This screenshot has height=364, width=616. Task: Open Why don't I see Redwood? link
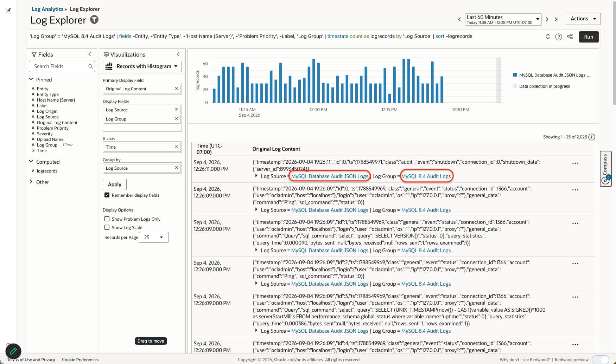(x=525, y=359)
